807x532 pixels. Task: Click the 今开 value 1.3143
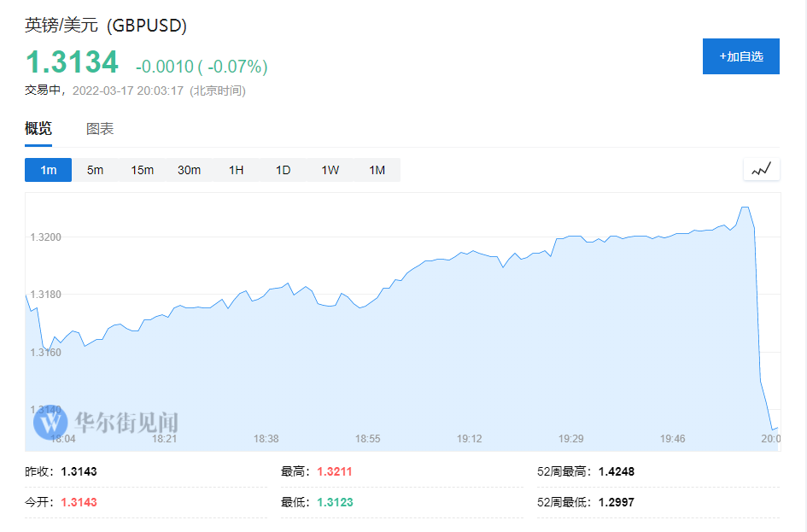(x=79, y=502)
